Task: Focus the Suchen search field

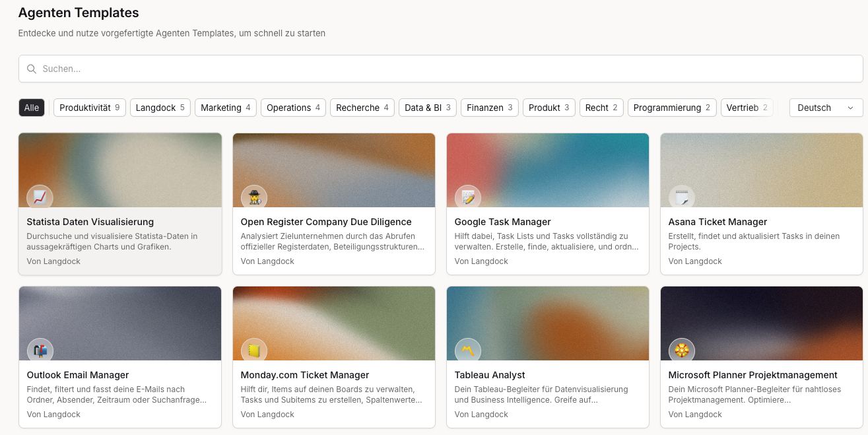Action: [441, 69]
